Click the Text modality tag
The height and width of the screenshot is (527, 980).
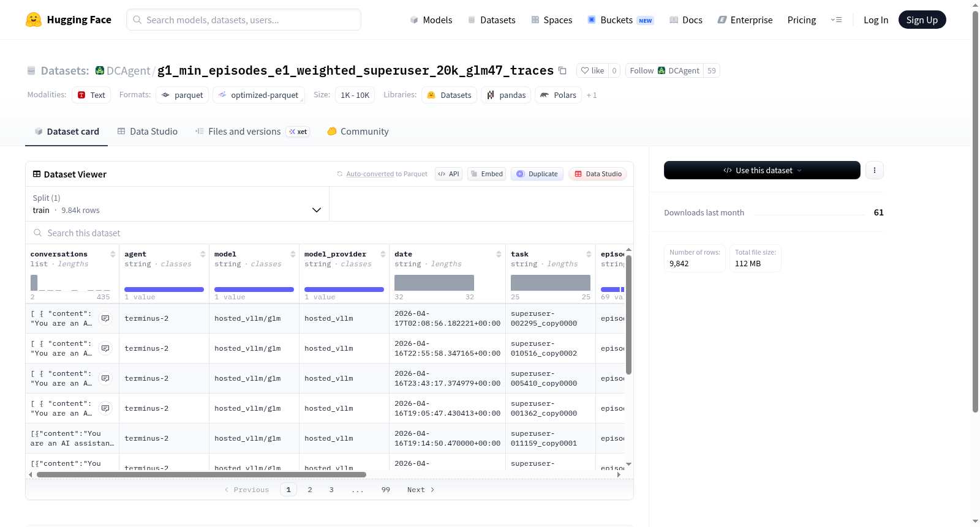point(91,95)
